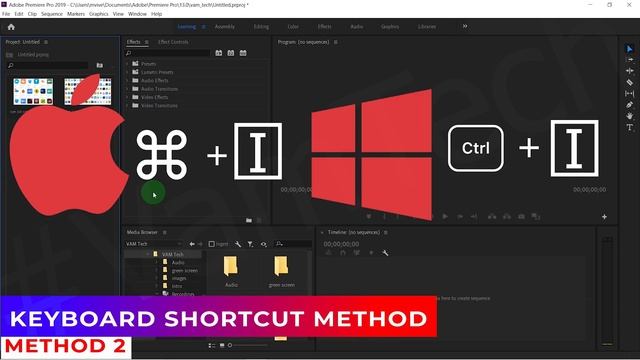
Task: Show more workspaces with double chevron
Action: tap(465, 27)
